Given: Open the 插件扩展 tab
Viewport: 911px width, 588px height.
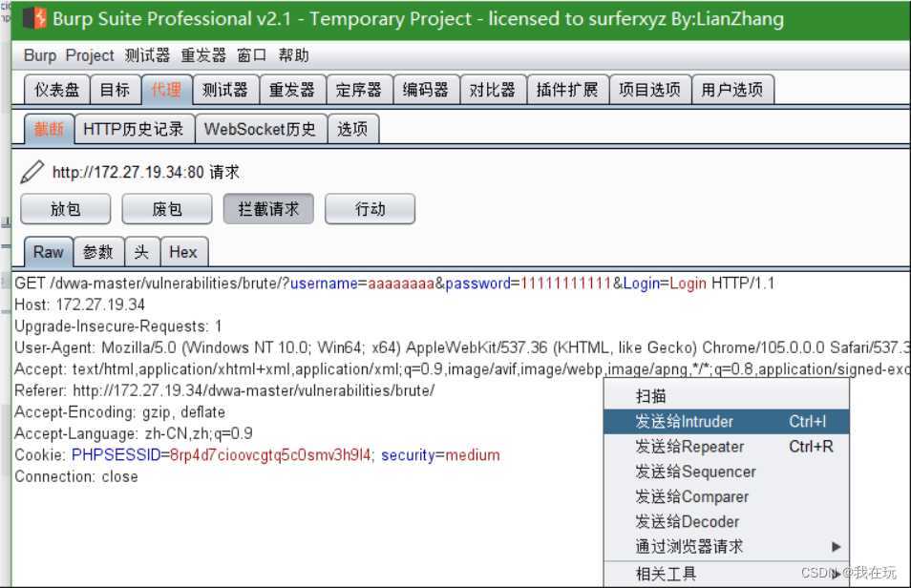Looking at the screenshot, I should (x=567, y=90).
